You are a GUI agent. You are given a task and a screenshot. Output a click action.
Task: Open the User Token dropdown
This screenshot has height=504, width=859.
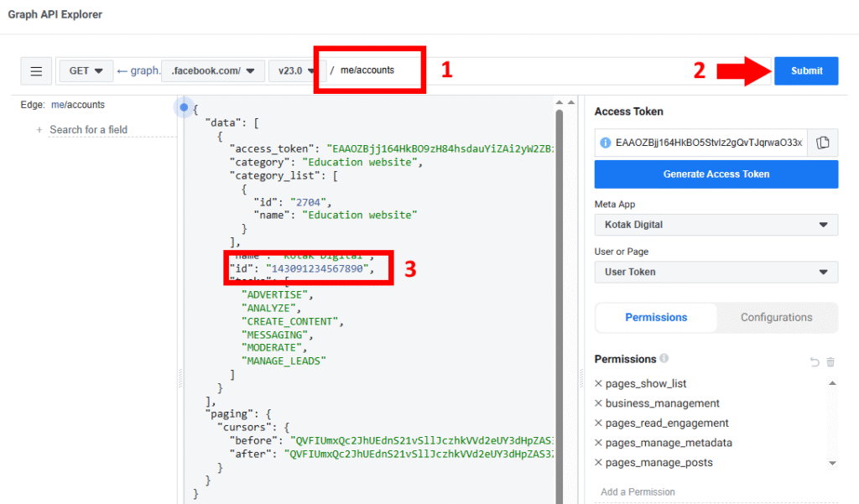(716, 273)
